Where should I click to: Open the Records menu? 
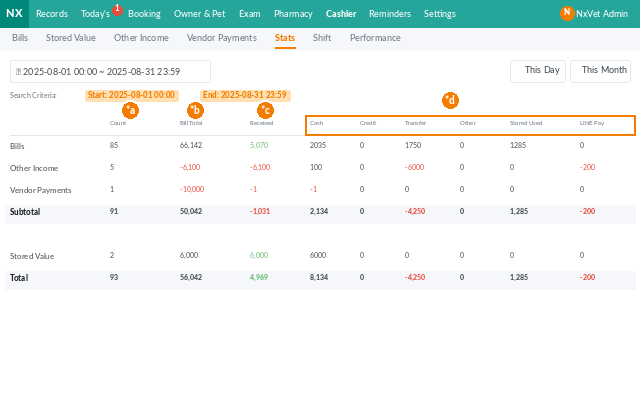pos(52,14)
